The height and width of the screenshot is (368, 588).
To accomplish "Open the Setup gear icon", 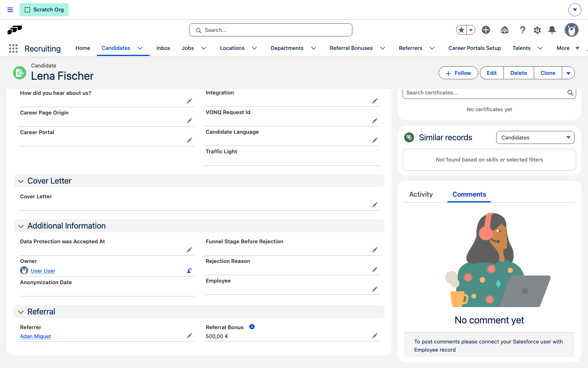I will 537,30.
